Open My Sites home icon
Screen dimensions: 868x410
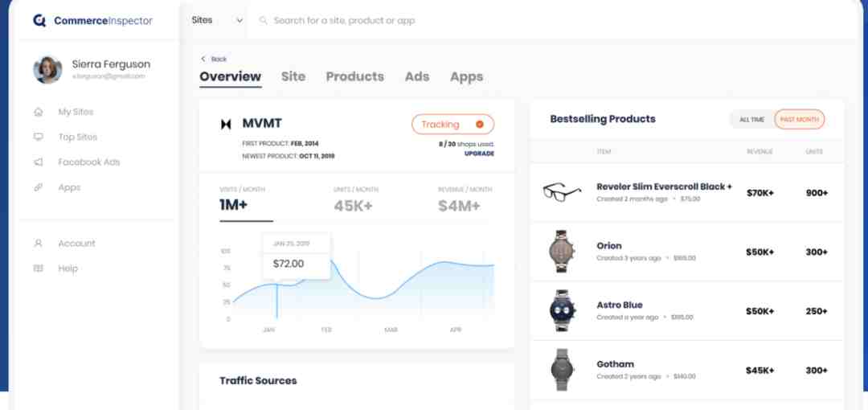39,112
